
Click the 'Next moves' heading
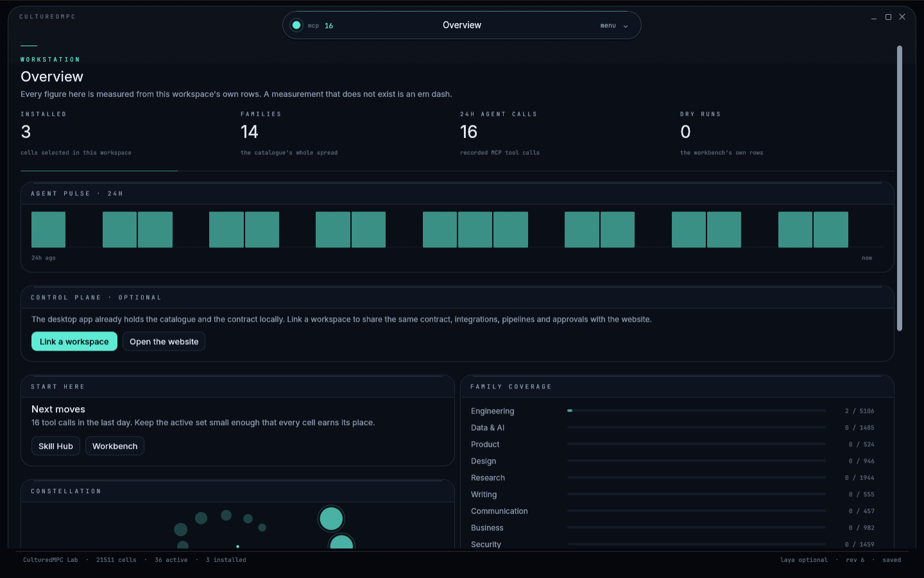pyautogui.click(x=58, y=409)
